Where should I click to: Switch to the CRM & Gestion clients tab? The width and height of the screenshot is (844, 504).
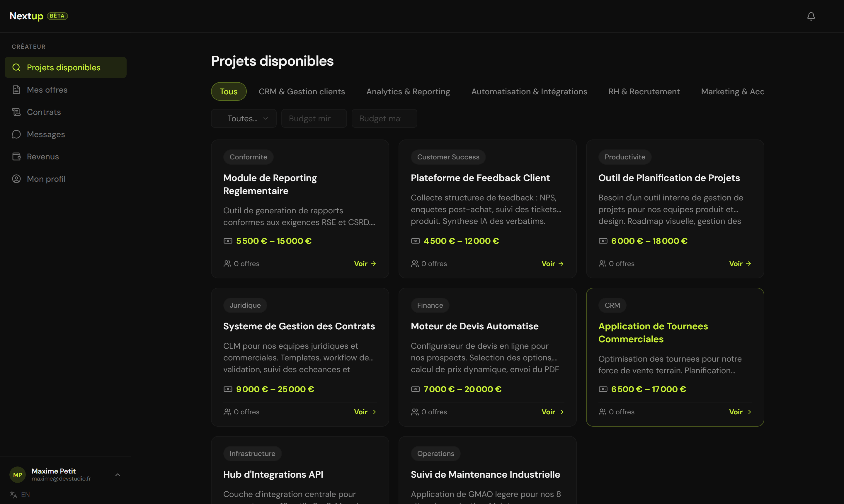coord(302,91)
